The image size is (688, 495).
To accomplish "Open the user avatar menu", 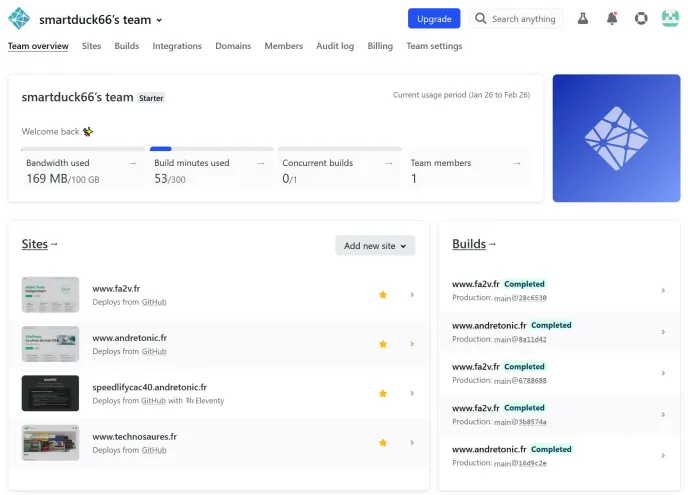I will coord(670,18).
